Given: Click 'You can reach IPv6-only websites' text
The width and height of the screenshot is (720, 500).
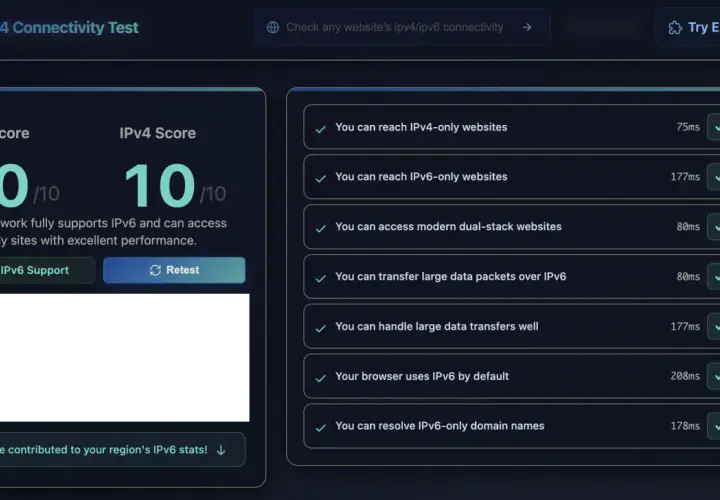Looking at the screenshot, I should [421, 177].
